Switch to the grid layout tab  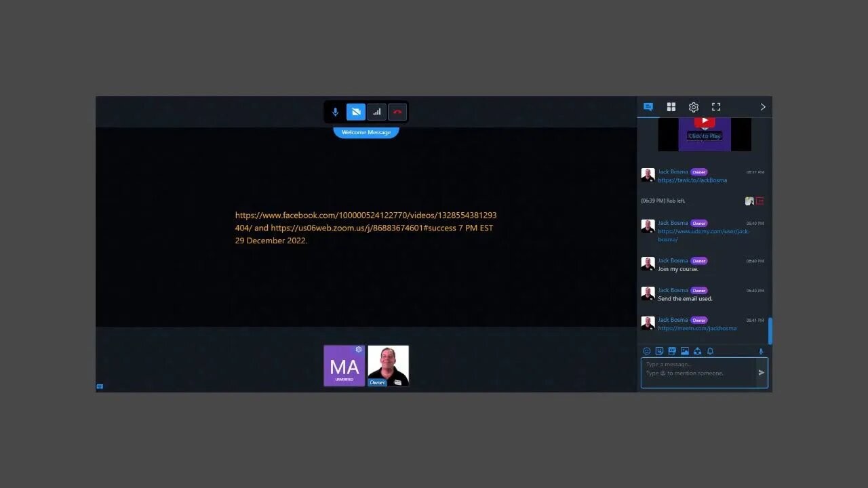[x=671, y=107]
